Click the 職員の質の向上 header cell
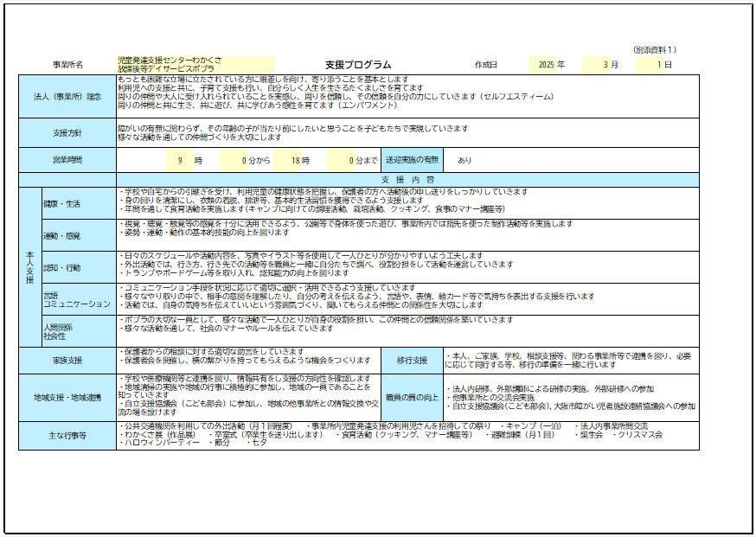This screenshot has height=537, width=756. (x=412, y=397)
